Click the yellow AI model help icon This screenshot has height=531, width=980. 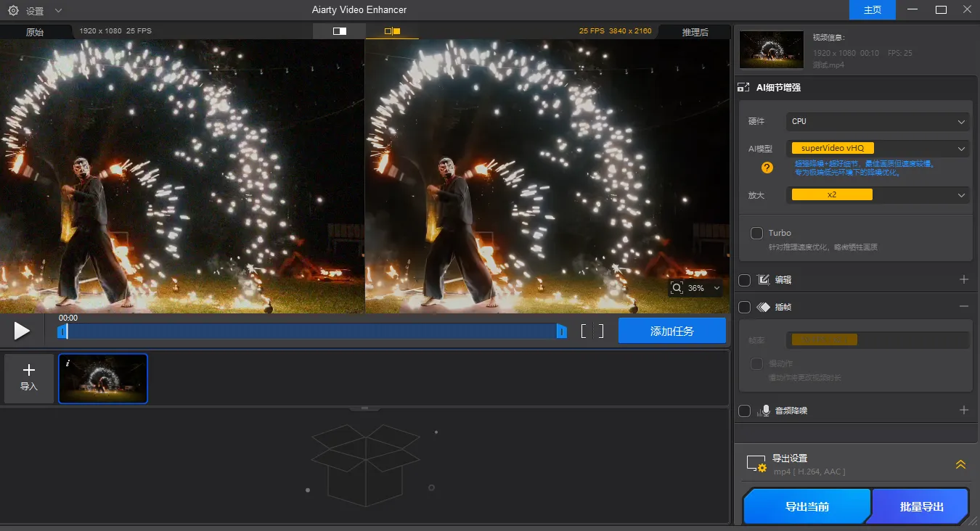tap(767, 168)
